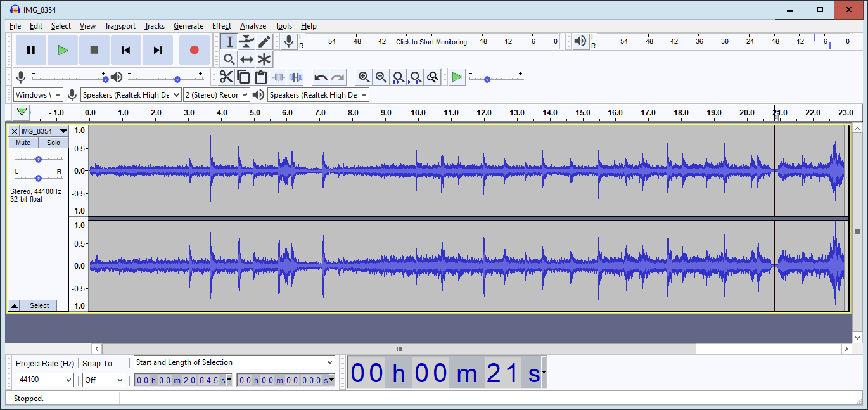Screen dimensions: 868x410
Task: Adjust the track pan slider
Action: (39, 178)
